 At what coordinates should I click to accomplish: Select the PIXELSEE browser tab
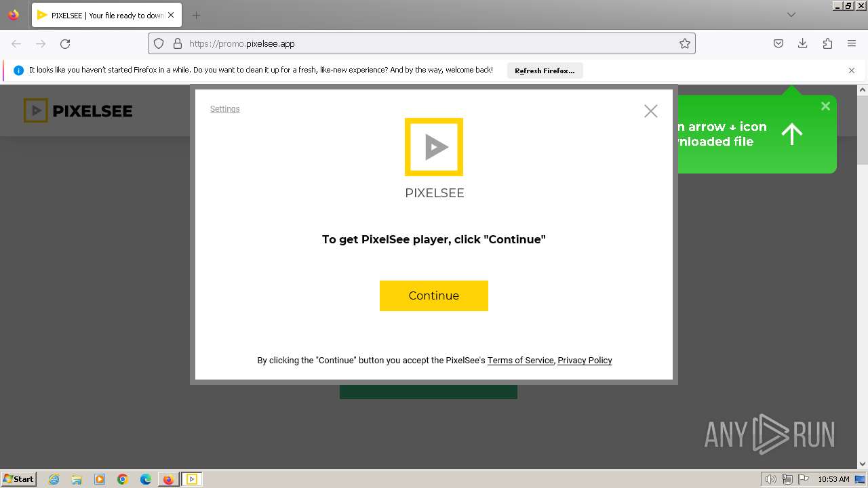(106, 15)
